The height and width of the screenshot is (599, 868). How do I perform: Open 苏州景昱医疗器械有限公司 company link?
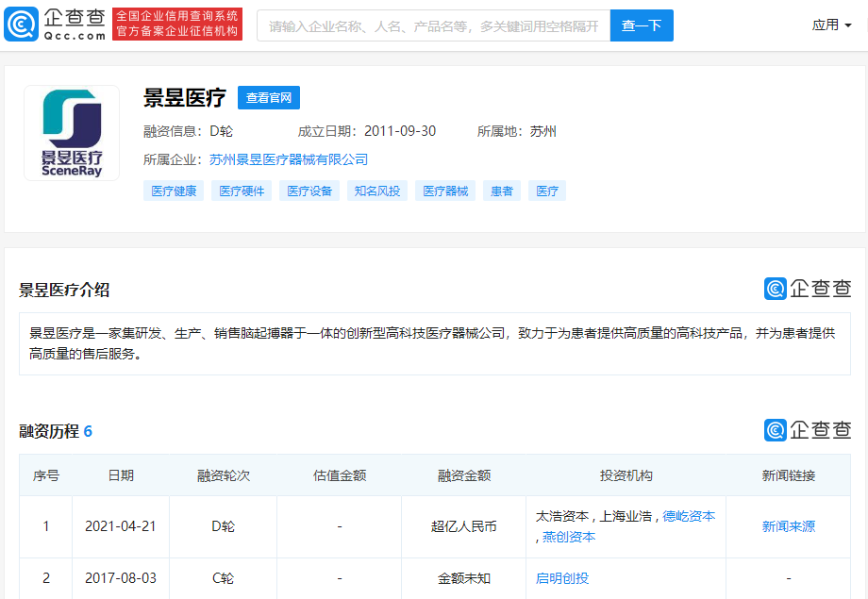click(x=289, y=159)
